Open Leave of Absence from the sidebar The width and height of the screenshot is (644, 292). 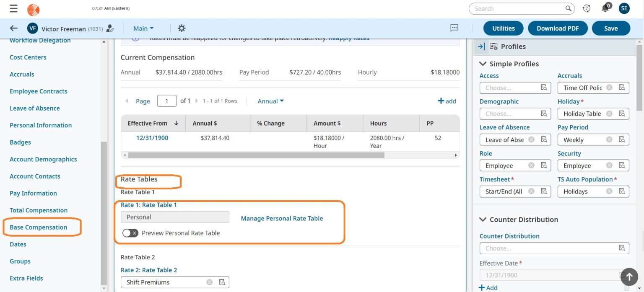pyautogui.click(x=34, y=108)
